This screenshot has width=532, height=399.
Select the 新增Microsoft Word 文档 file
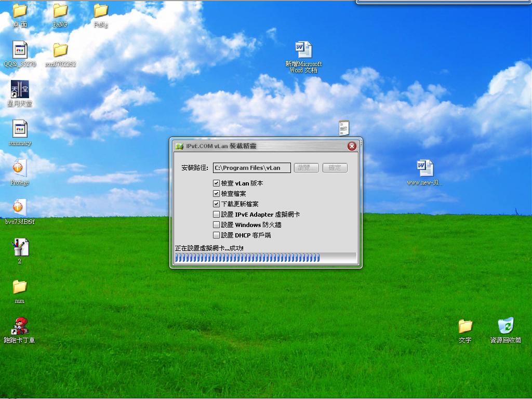(x=303, y=50)
